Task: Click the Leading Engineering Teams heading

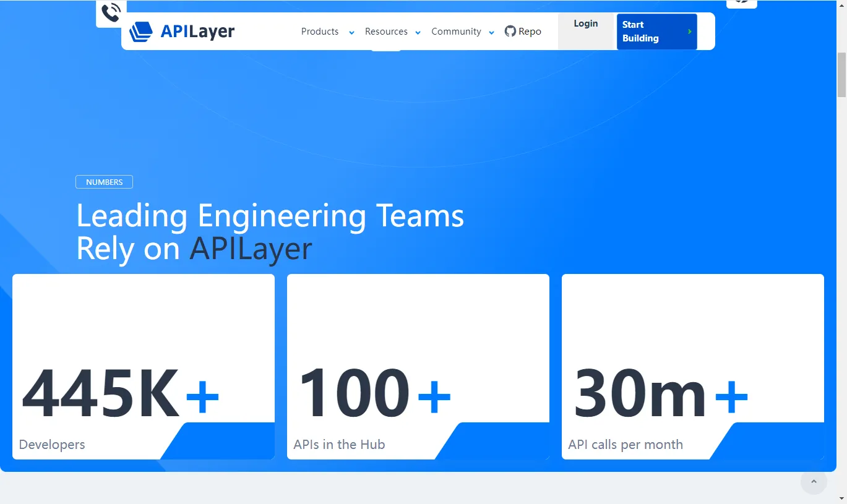Action: point(270,233)
